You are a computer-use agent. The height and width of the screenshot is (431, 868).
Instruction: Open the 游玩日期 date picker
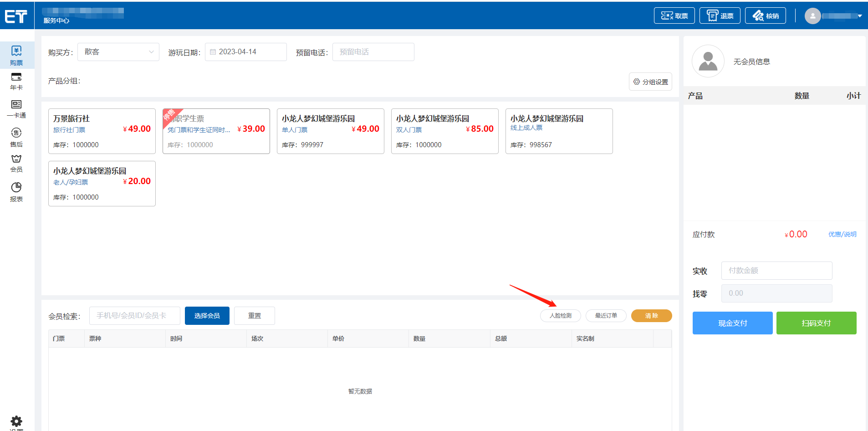tap(246, 52)
